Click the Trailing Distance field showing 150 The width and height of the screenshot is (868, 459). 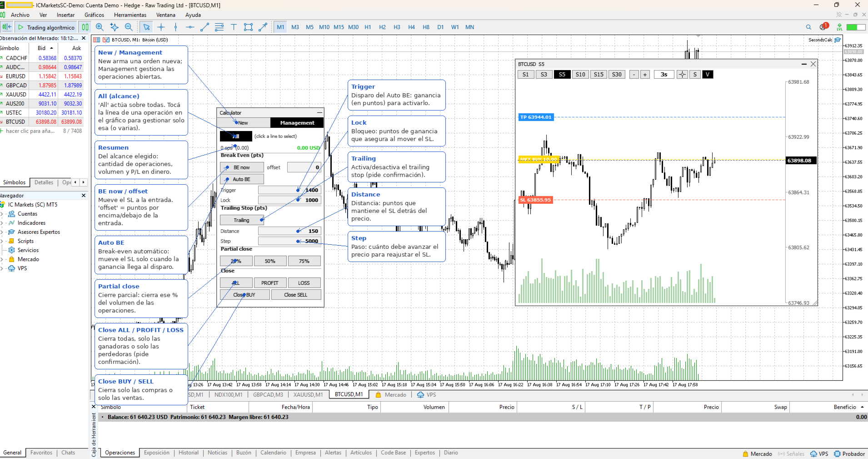[x=289, y=231]
